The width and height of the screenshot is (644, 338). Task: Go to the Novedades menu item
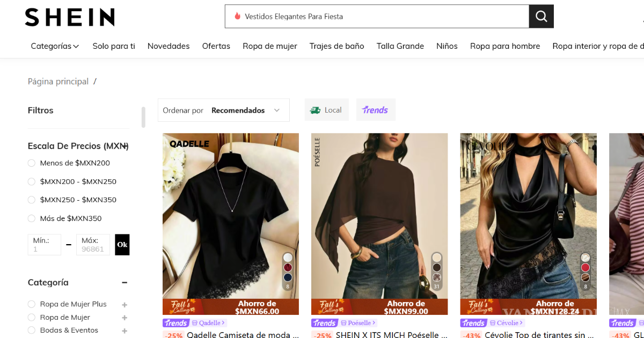point(169,46)
